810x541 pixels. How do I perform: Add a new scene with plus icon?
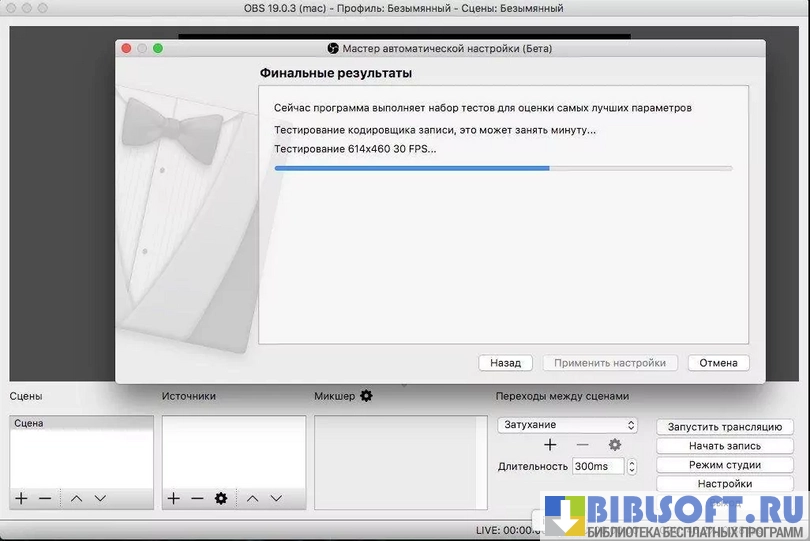(x=21, y=498)
